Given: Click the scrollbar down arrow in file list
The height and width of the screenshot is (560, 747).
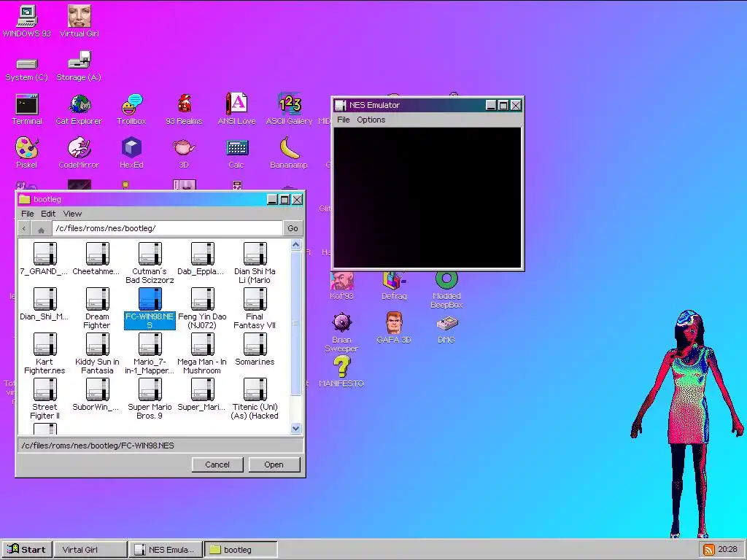Looking at the screenshot, I should click(x=295, y=428).
